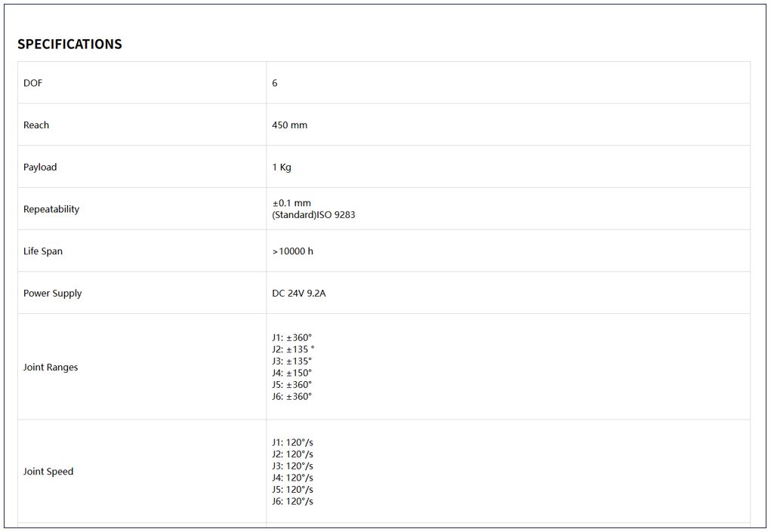The width and height of the screenshot is (771, 532).
Task: Click the J4: ±150° joint range line
Action: pos(292,373)
